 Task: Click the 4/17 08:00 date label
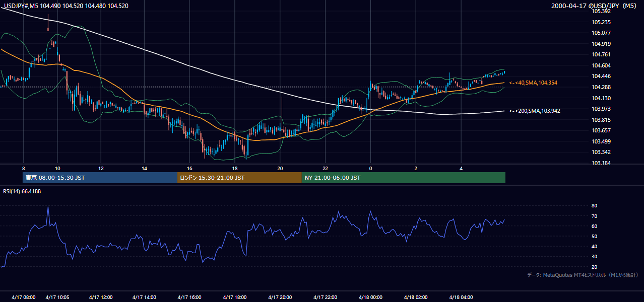[24, 297]
